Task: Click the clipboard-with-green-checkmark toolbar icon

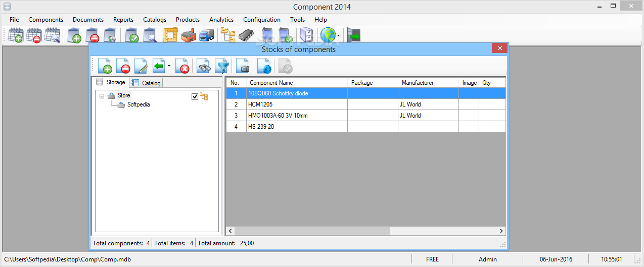Action: [132, 35]
